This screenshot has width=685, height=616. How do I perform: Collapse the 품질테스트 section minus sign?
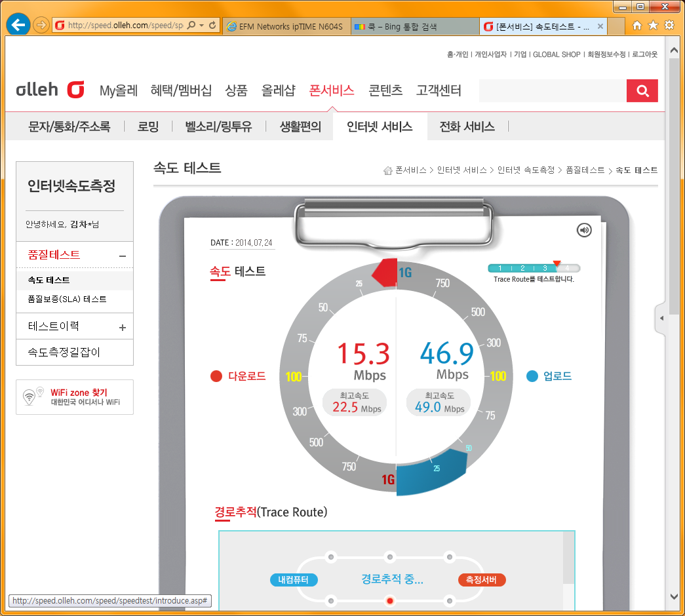(123, 256)
